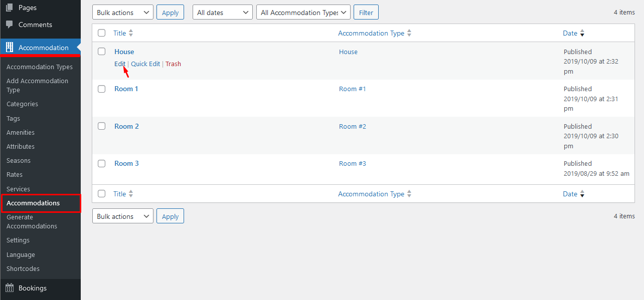
Task: Click sort arrows beside bottom Accommodation Type header
Action: point(409,194)
